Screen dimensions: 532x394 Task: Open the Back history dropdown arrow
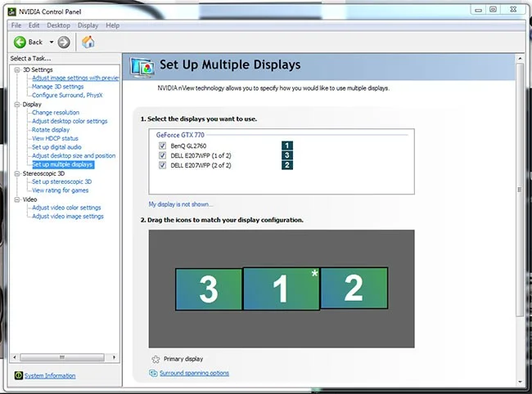coord(51,42)
